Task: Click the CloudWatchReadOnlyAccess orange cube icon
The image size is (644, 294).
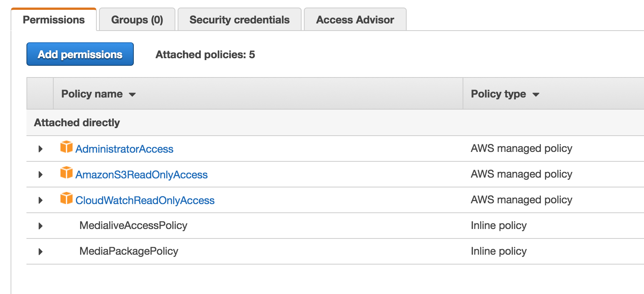Action: click(67, 198)
